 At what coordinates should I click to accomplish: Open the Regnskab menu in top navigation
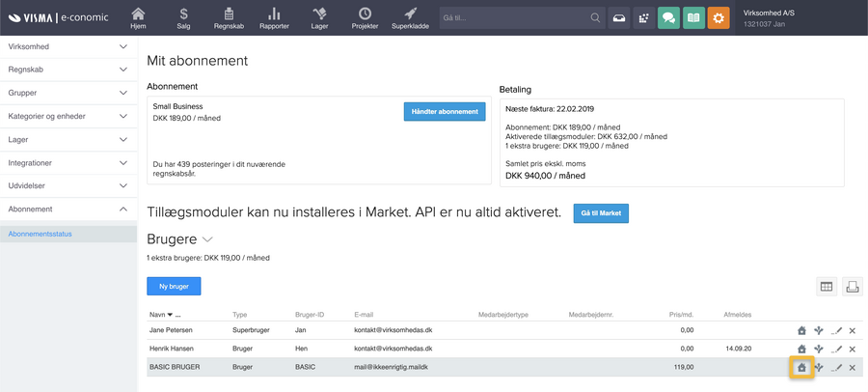(x=229, y=17)
